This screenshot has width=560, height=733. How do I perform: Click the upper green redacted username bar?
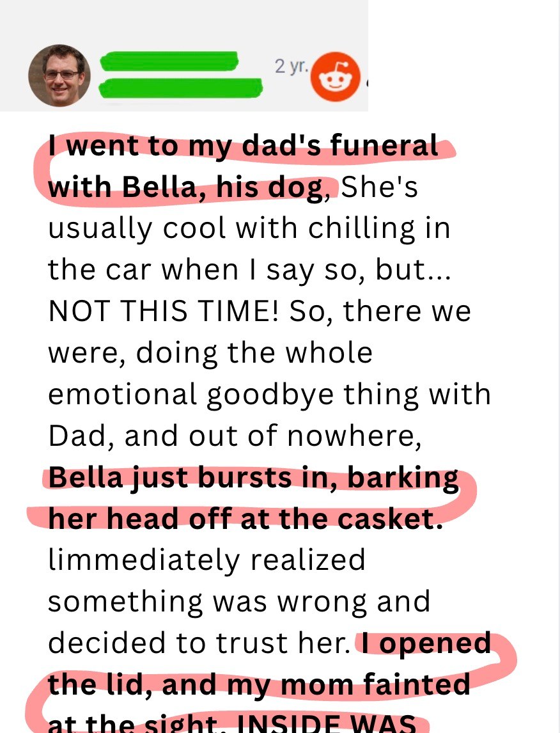(x=169, y=62)
